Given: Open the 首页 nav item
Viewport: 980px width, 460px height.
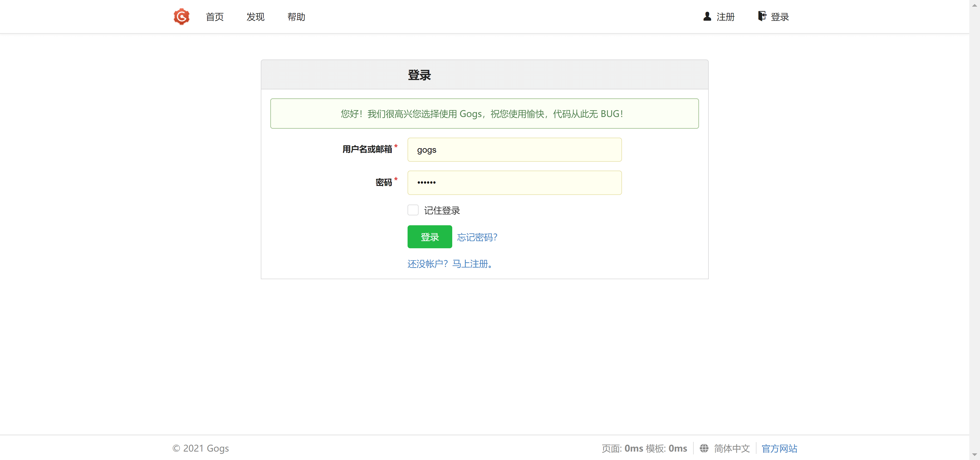Looking at the screenshot, I should point(215,17).
